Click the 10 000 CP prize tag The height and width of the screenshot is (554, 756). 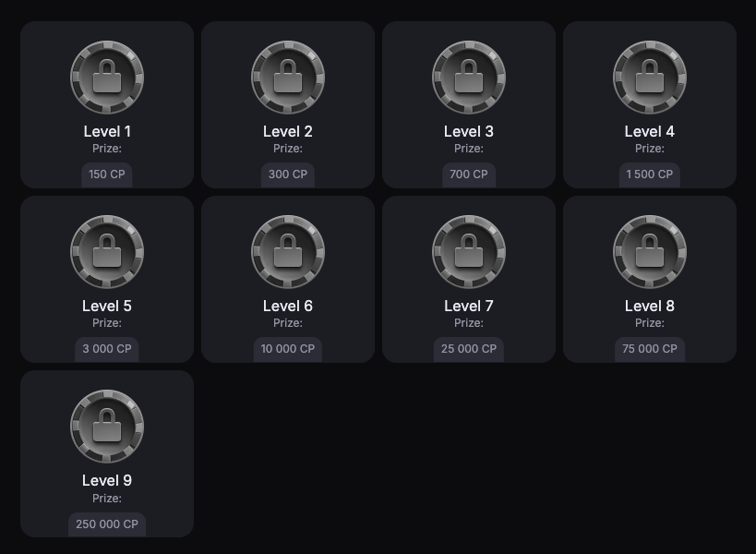(288, 349)
